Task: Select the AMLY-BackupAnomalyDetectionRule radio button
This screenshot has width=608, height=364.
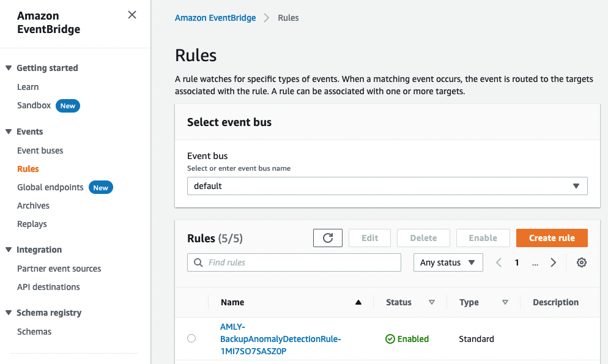Action: [x=191, y=338]
